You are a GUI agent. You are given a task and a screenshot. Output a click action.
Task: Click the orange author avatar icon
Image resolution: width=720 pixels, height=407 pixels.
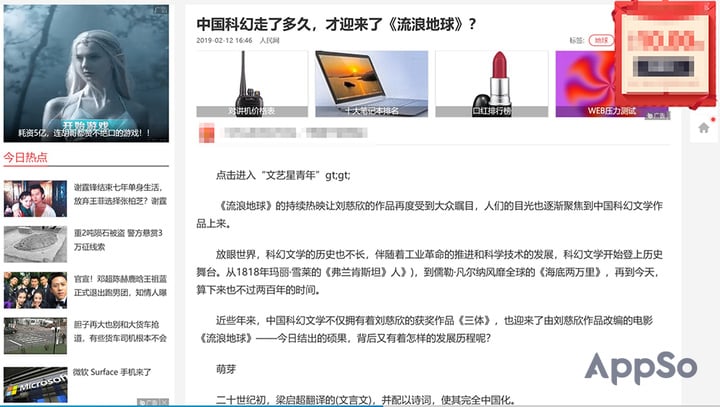coord(207,133)
